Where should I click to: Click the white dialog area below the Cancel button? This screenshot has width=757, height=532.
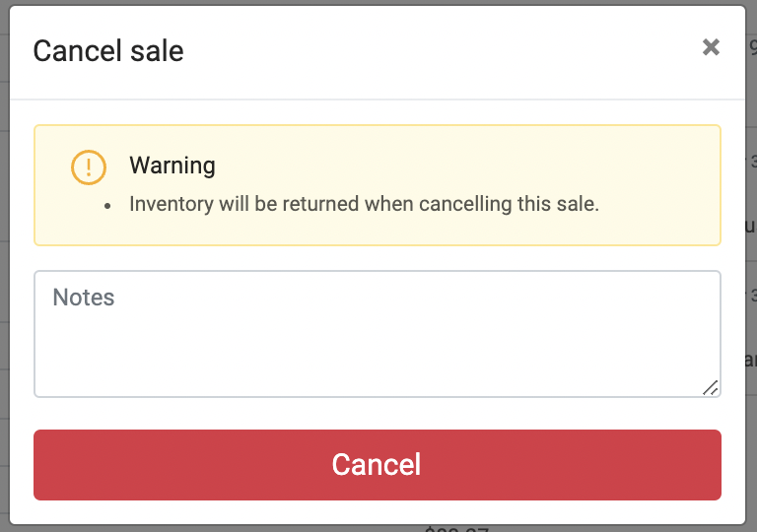(377, 512)
